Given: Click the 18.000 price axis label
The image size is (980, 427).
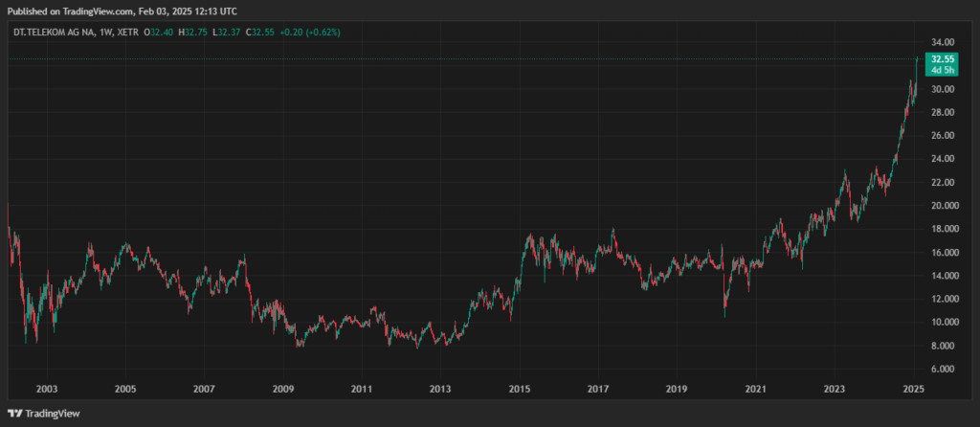Looking at the screenshot, I should click(945, 229).
